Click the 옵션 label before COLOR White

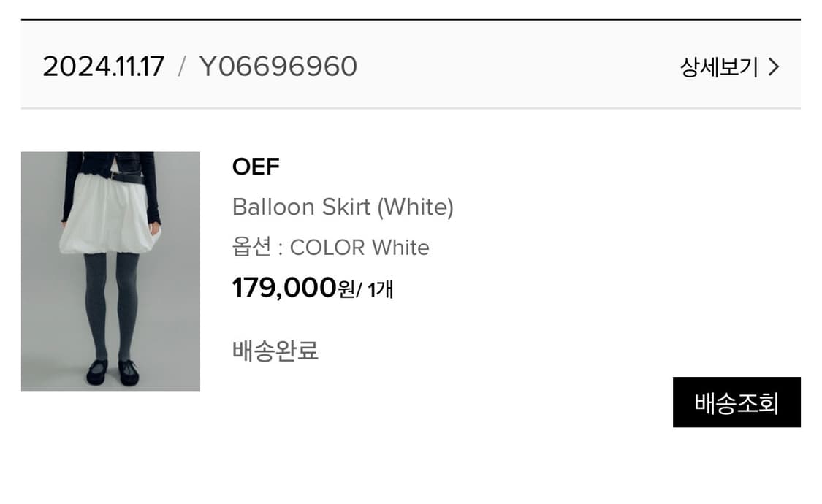pos(251,248)
